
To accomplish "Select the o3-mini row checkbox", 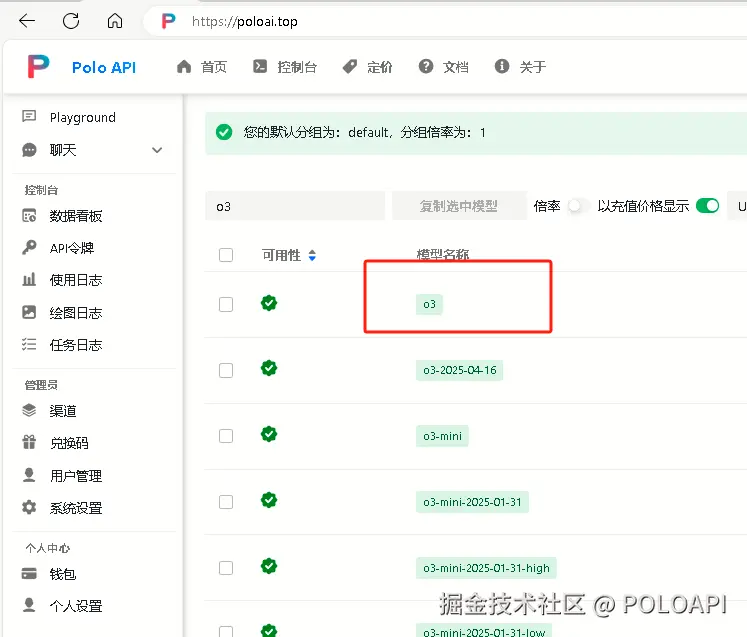I will click(x=226, y=436).
